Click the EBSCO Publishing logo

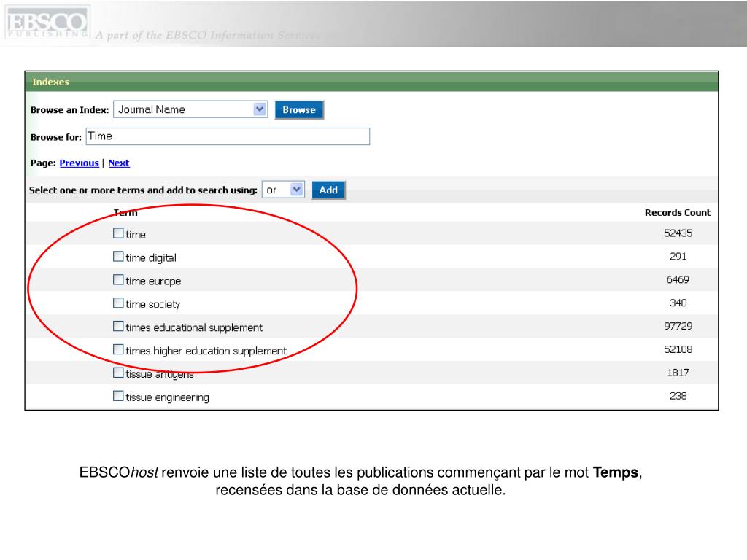(x=47, y=23)
